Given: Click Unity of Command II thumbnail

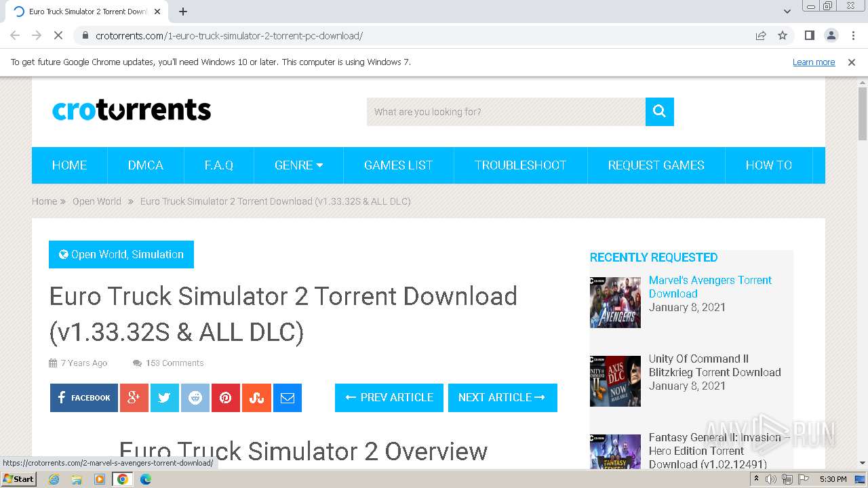Looking at the screenshot, I should click(615, 381).
